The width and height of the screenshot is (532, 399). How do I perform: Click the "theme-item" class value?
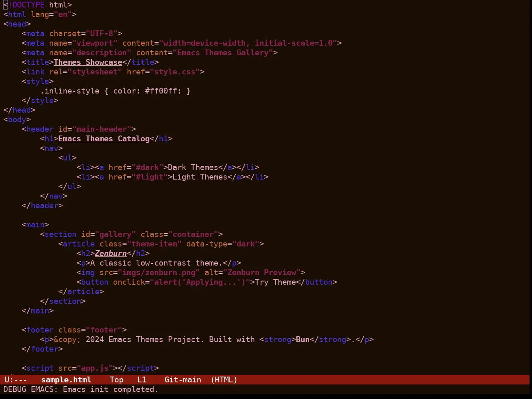pos(154,244)
